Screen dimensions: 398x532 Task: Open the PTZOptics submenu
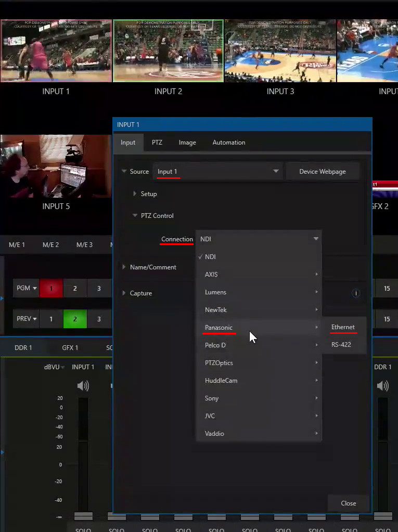[259, 362]
